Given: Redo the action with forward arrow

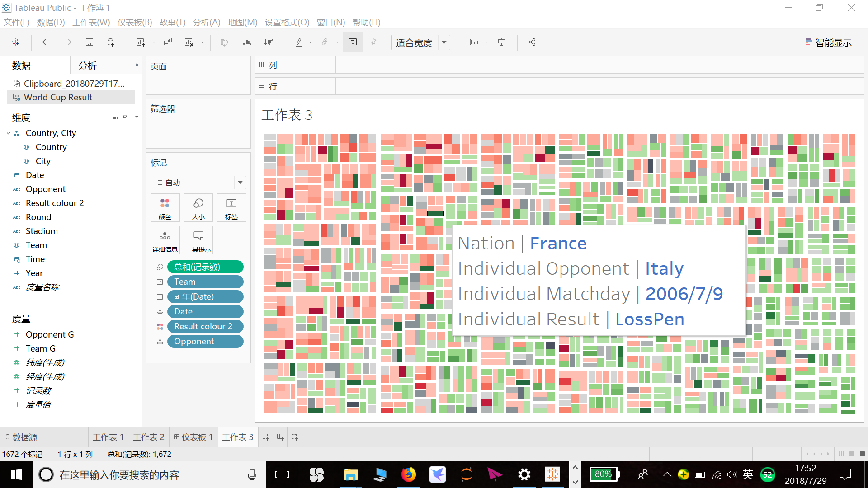Looking at the screenshot, I should point(68,42).
